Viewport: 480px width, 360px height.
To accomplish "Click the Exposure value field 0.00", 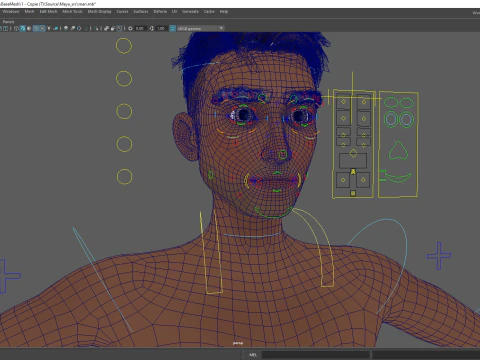I will coord(140,29).
